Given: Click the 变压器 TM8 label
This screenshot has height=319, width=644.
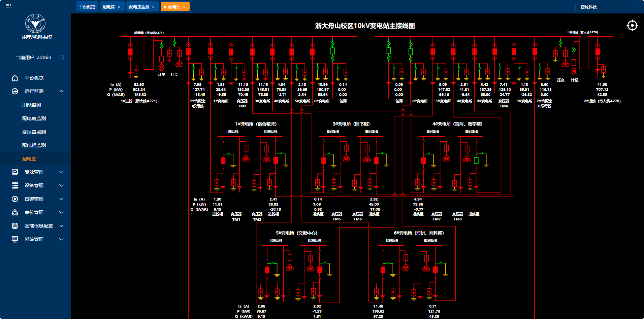Looking at the screenshot, I should (x=457, y=217).
